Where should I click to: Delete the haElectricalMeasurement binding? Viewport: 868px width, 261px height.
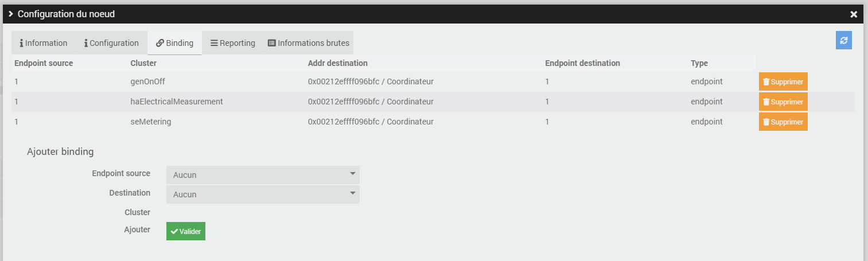click(783, 102)
